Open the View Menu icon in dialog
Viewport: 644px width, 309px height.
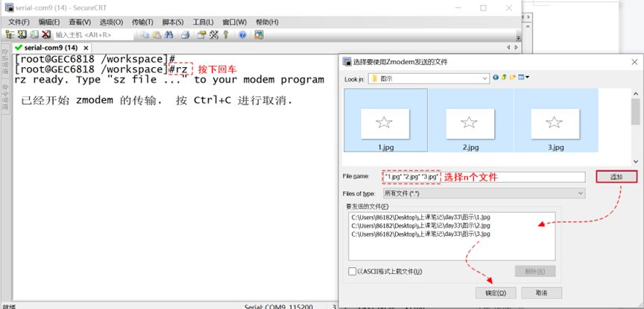click(x=523, y=78)
